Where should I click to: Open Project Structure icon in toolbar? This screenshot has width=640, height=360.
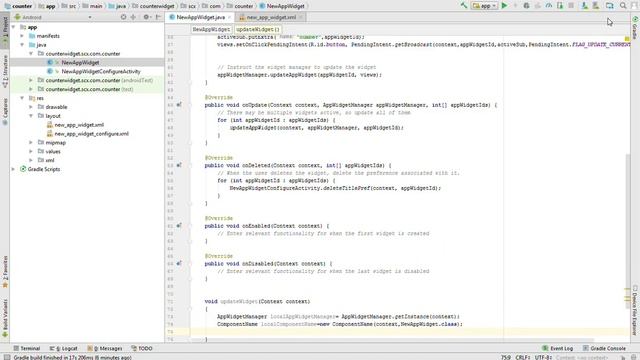click(609, 6)
